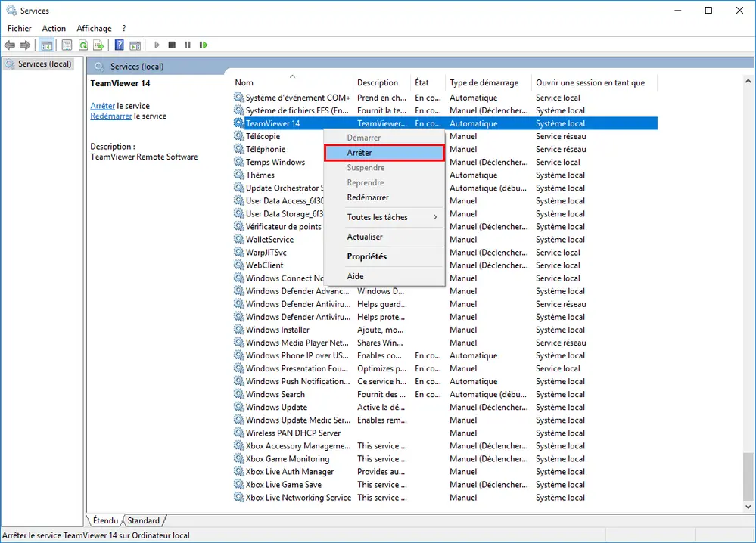Select Windows Phone IP over US... row
The width and height of the screenshot is (756, 543).
point(445,355)
